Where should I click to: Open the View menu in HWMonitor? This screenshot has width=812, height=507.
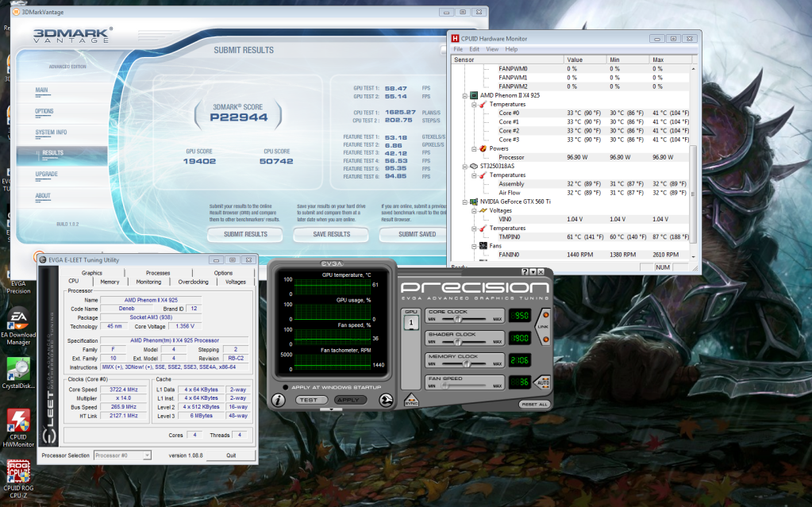[x=492, y=49]
